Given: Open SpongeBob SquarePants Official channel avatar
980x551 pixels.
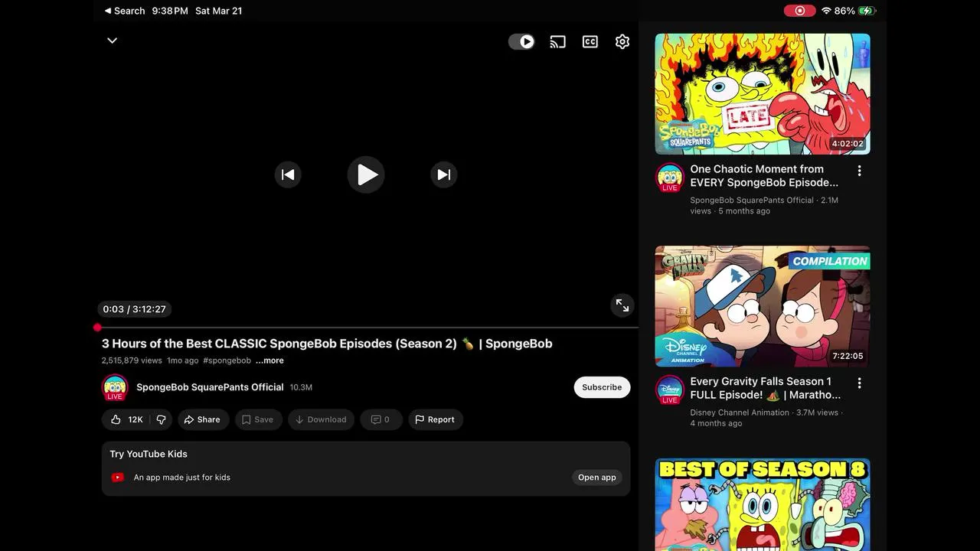Looking at the screenshot, I should 115,387.
